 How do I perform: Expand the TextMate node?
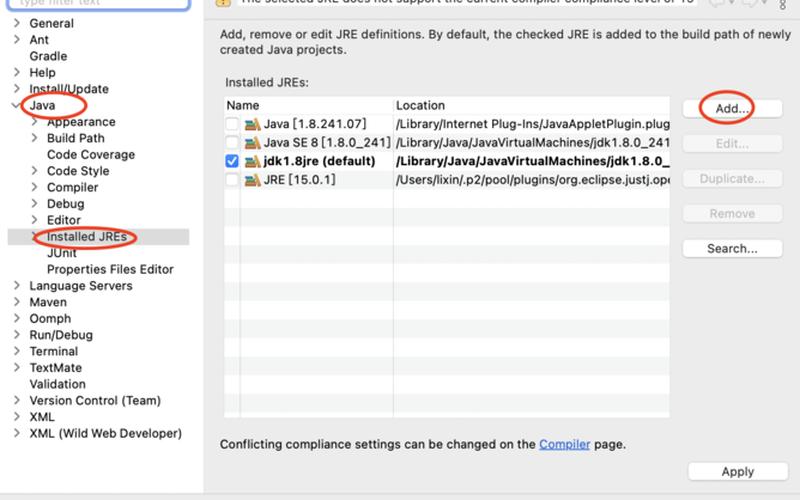[17, 367]
